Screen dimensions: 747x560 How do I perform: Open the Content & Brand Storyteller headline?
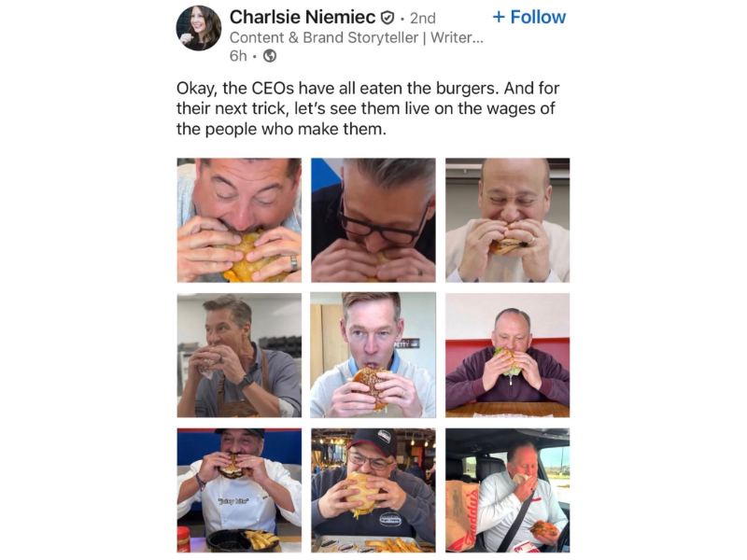click(357, 37)
